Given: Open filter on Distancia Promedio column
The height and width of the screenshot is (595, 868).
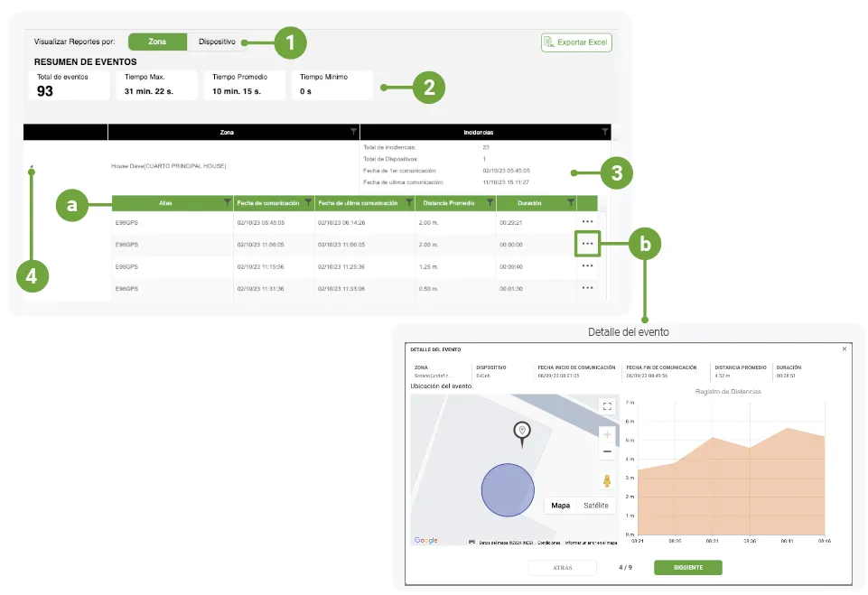Looking at the screenshot, I should point(490,202).
